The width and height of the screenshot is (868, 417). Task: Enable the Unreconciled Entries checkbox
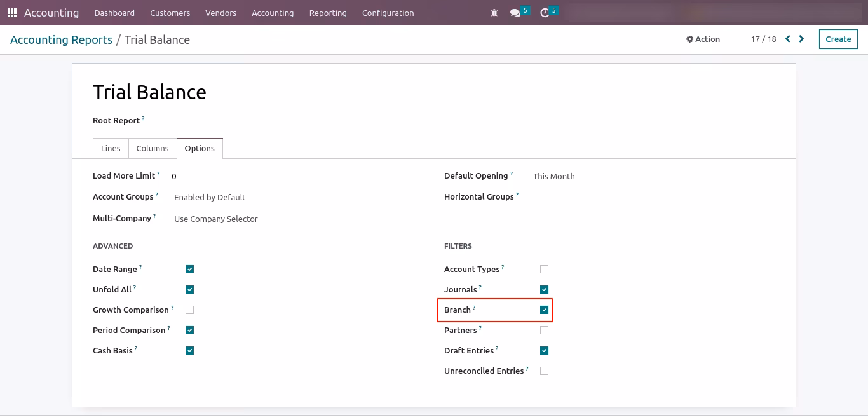(544, 371)
